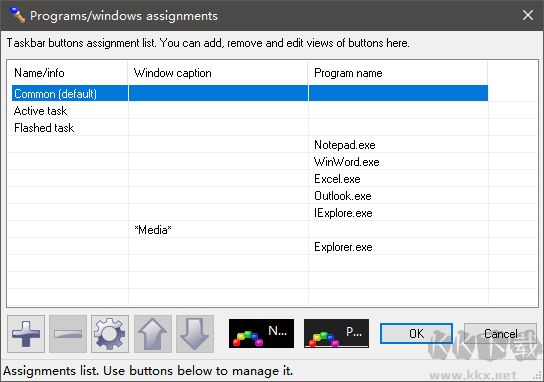Viewport: 544px width, 382px height.
Task: Click the minus icon to remove assignment
Action: [x=68, y=334]
